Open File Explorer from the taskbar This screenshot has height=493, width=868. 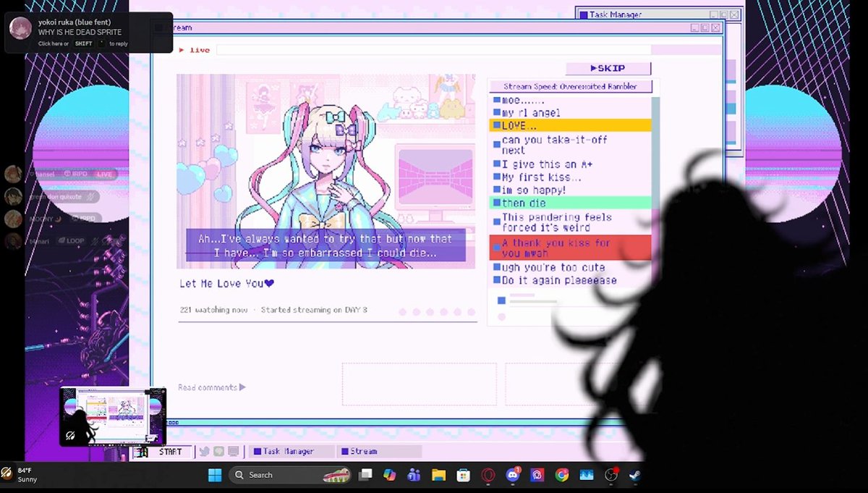(x=438, y=475)
